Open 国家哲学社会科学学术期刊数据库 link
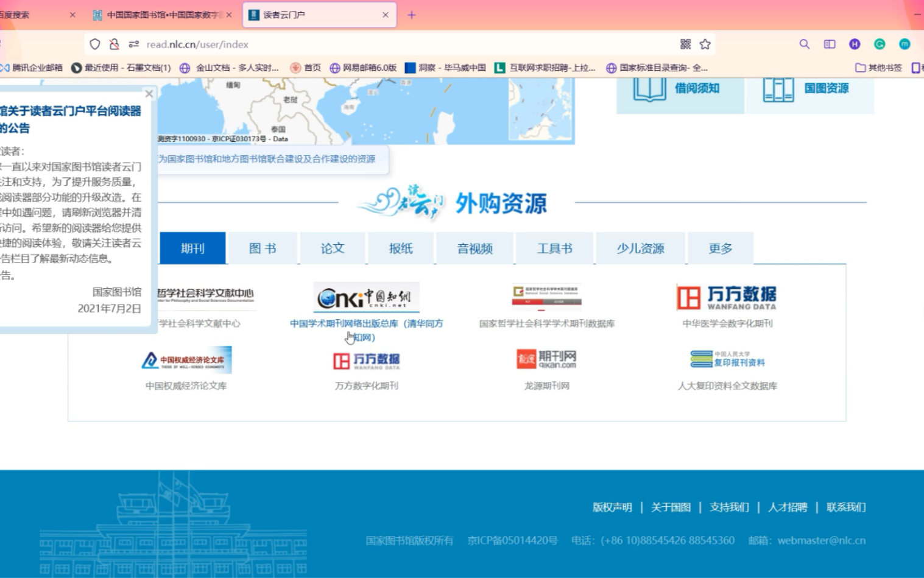924x578 pixels. coord(547,323)
